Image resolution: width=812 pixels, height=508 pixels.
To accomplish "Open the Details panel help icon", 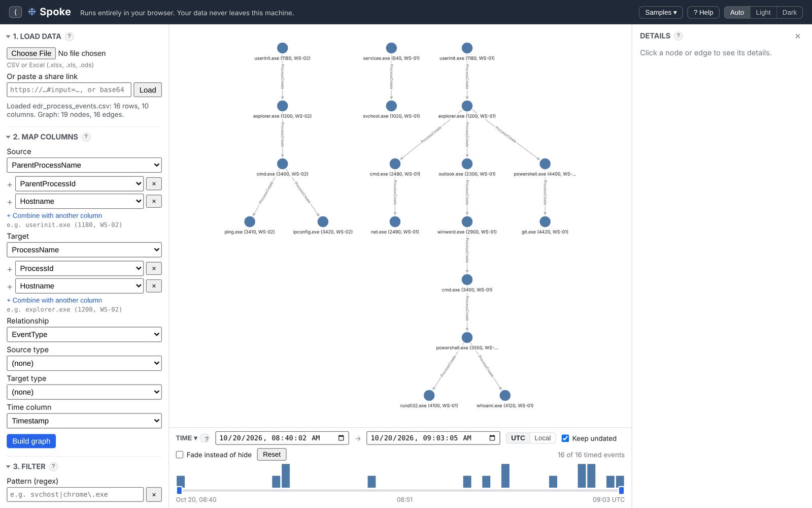I will point(679,36).
